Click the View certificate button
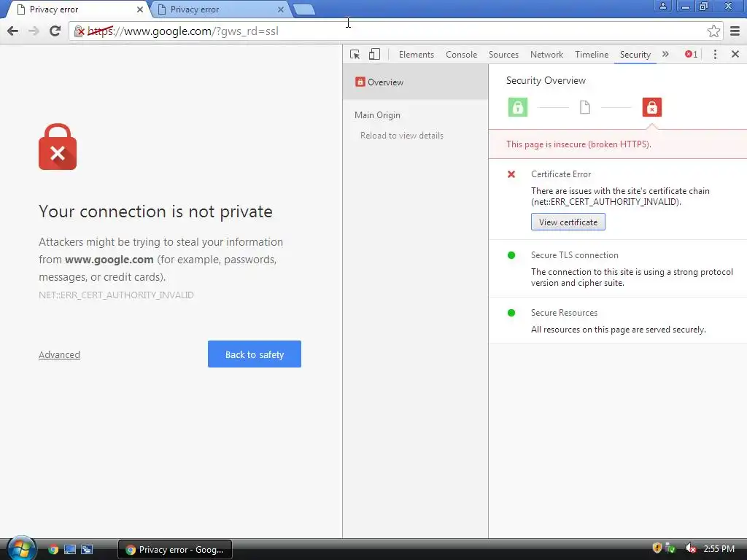 click(x=568, y=222)
